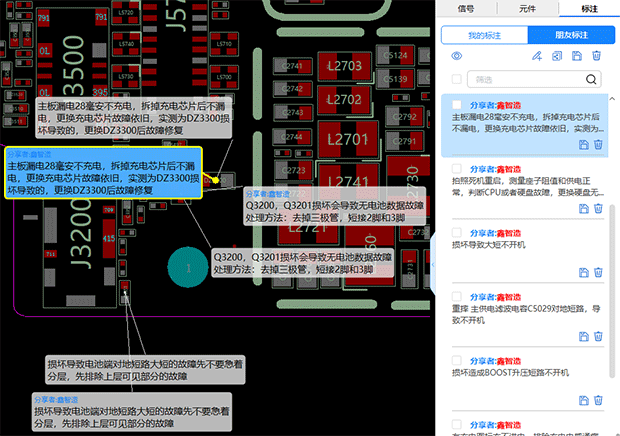Image resolution: width=620 pixels, height=436 pixels.
Task: Select capacitor C2723 on the board
Action: click(293, 170)
